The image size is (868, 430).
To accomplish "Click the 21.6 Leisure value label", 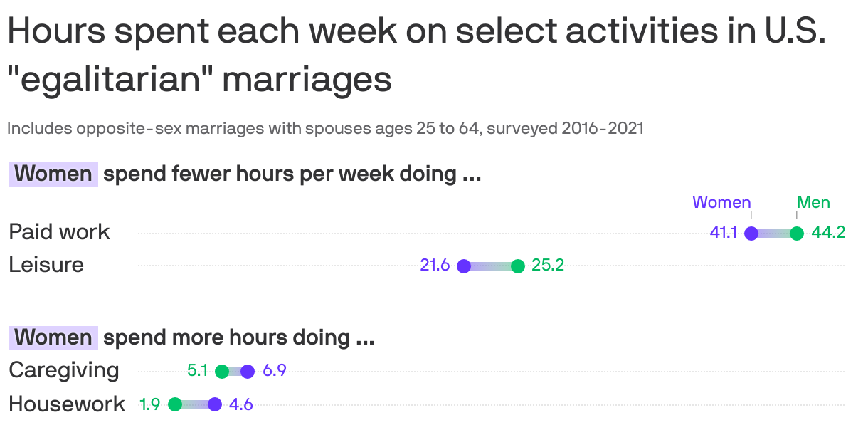I will click(435, 266).
